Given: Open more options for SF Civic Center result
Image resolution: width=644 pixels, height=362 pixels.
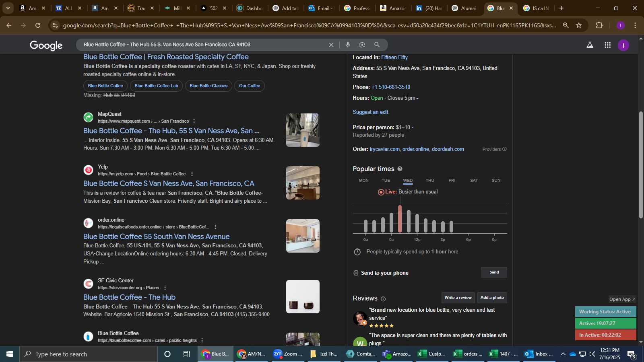Looking at the screenshot, I should point(165,288).
